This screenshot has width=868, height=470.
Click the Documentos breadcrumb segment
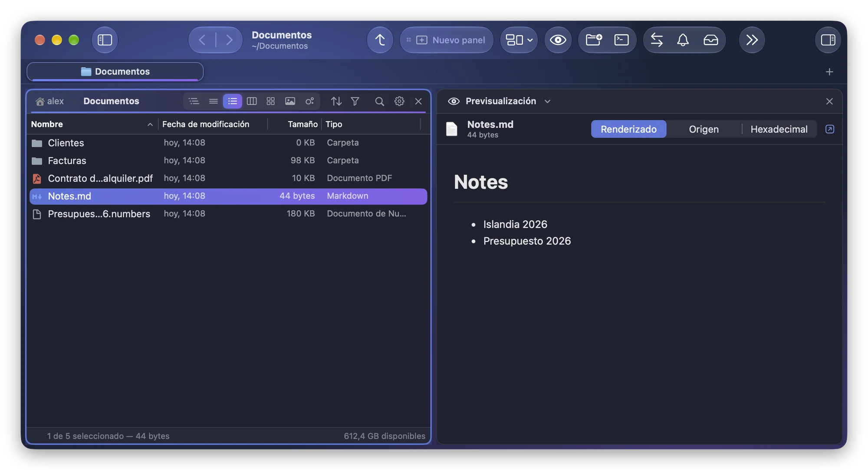tap(111, 101)
